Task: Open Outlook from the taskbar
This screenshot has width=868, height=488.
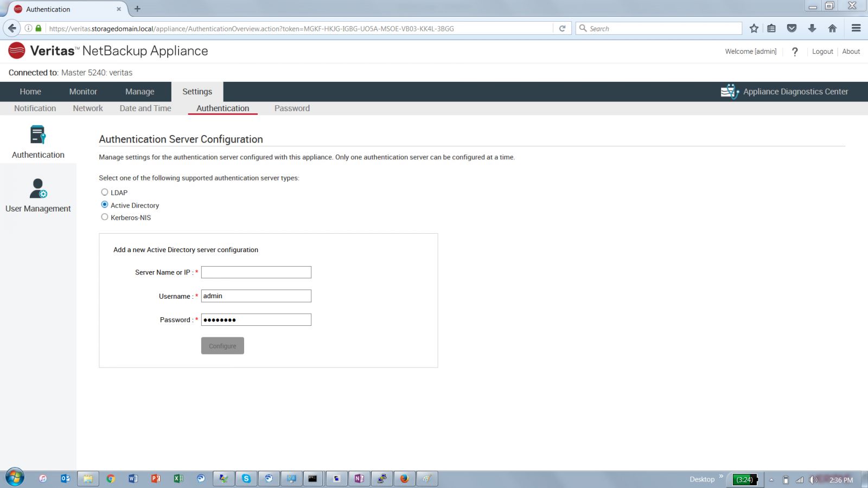Action: 65,479
